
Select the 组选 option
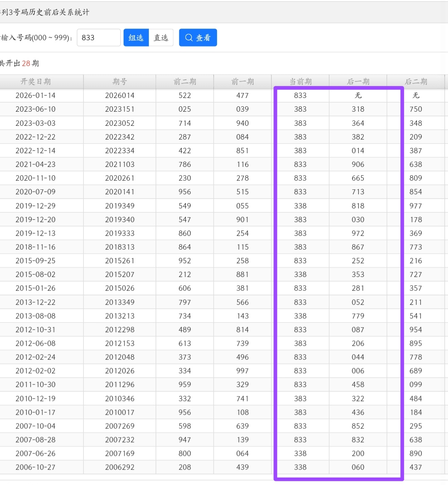tap(136, 38)
